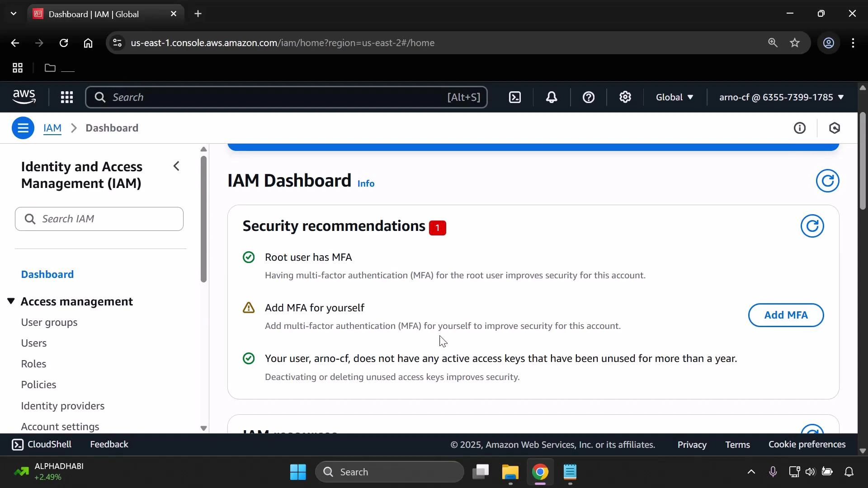
Task: Open the AWS help question mark panel
Action: (588, 97)
